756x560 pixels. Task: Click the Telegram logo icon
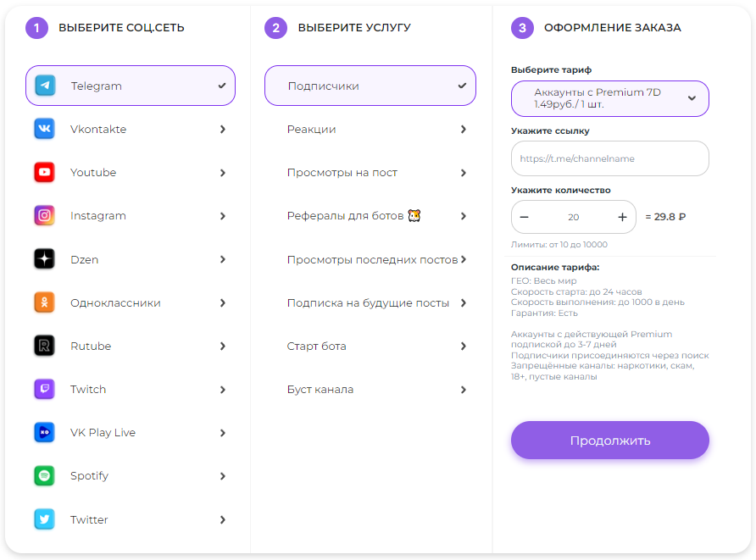[x=45, y=86]
